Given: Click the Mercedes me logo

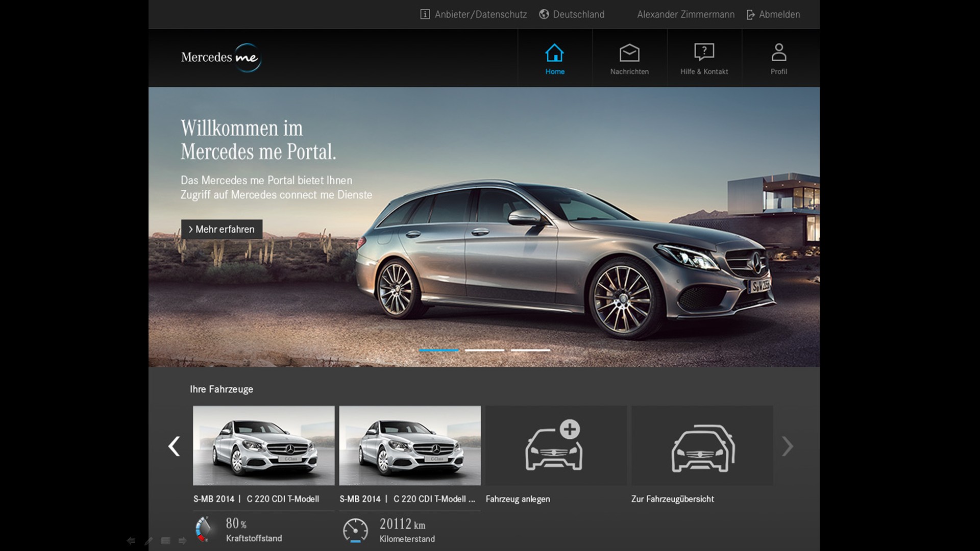Looking at the screenshot, I should click(x=221, y=58).
